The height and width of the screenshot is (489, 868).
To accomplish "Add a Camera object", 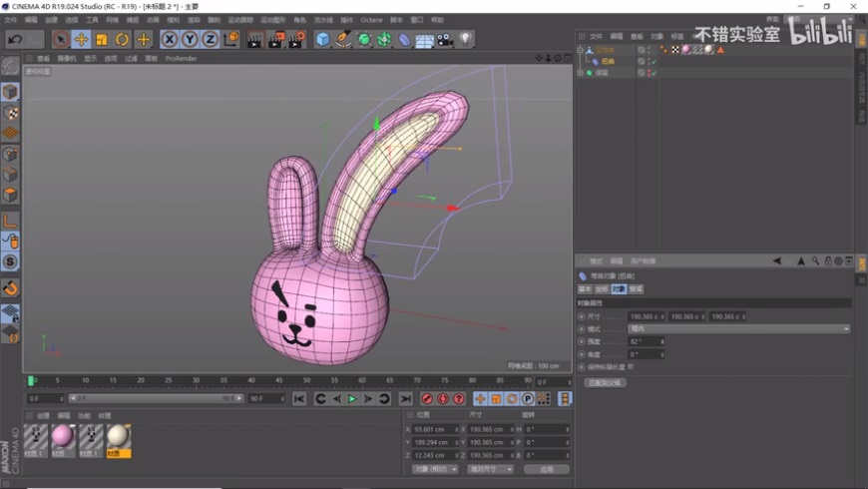I will click(445, 39).
